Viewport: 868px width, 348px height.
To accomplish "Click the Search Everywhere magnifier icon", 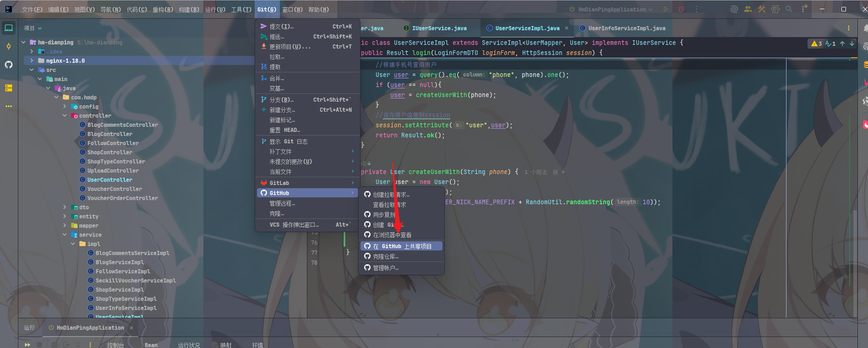I will click(789, 9).
